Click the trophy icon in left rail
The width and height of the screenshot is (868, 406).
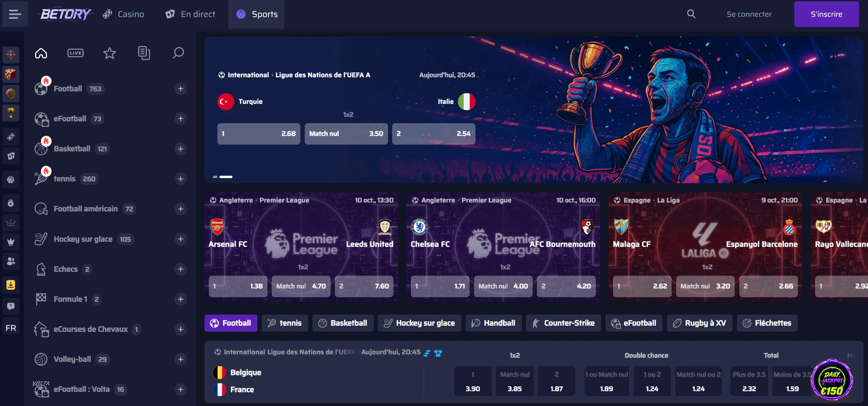click(x=11, y=113)
